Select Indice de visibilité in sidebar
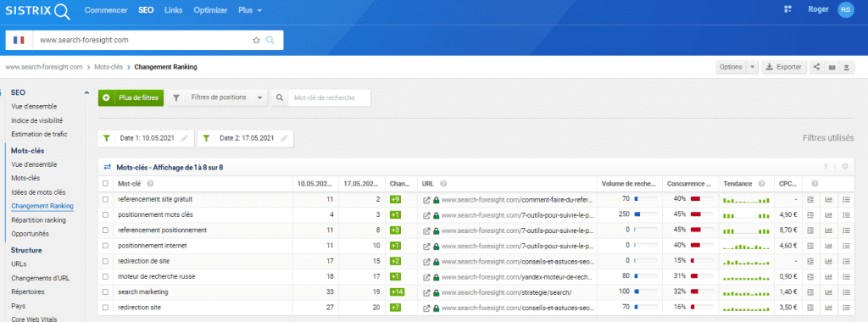Screen dimensions: 868x322 pos(37,120)
